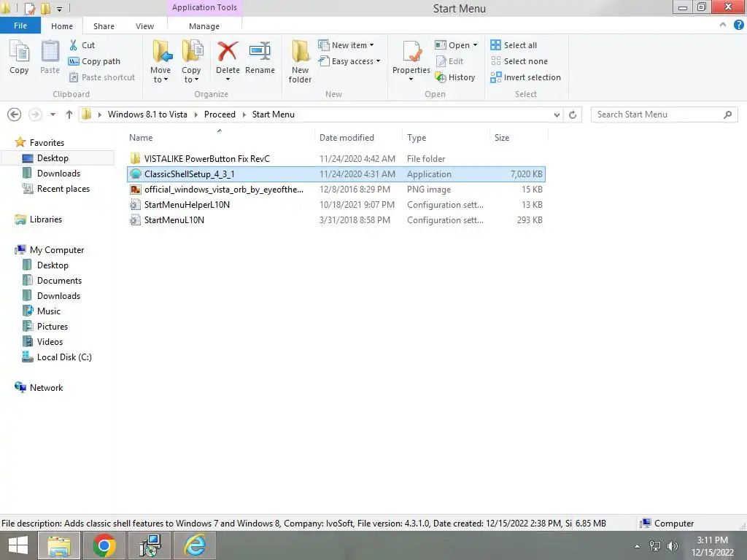Viewport: 747px width, 560px height.
Task: Sort by Date modified column header
Action: point(347,138)
